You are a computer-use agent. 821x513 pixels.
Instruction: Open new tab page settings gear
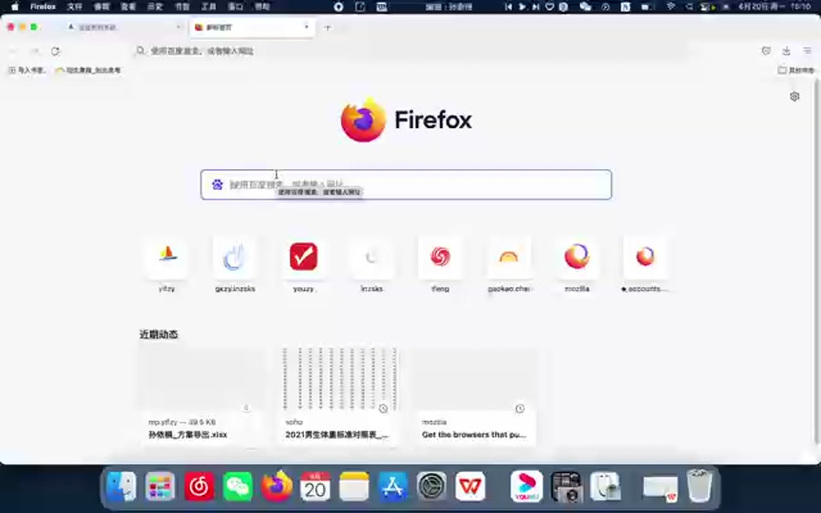click(x=794, y=96)
